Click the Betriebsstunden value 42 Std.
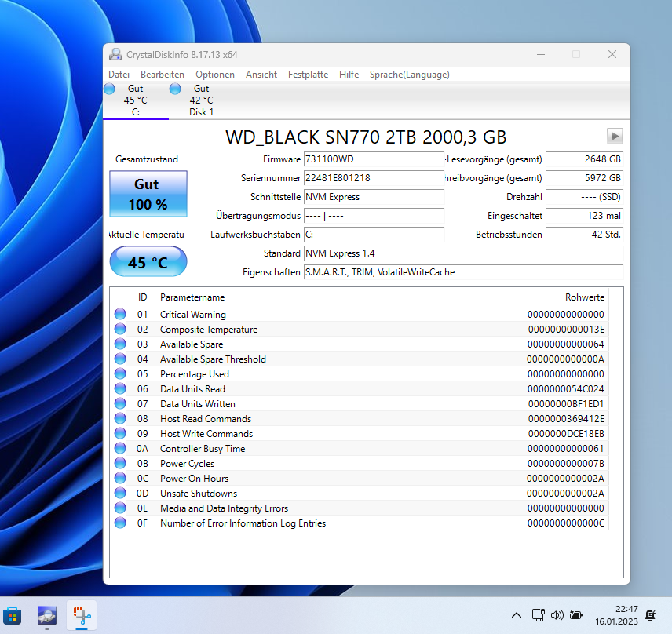672x634 pixels. (x=584, y=235)
